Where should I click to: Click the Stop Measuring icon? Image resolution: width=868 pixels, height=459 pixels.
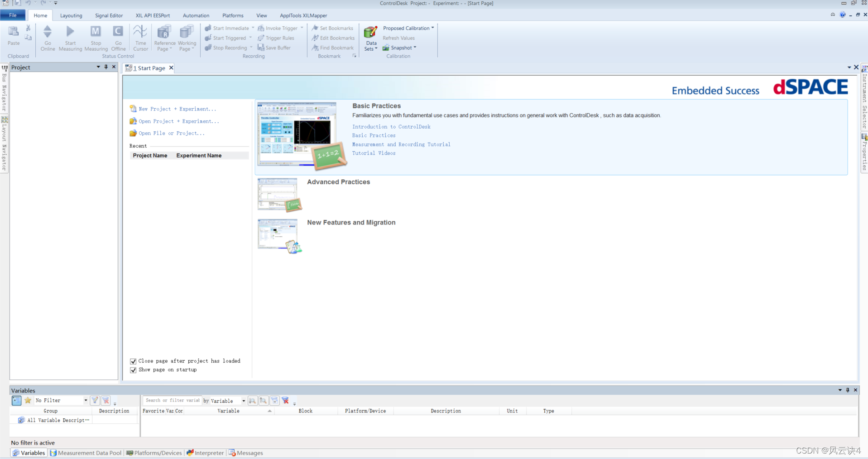96,31
